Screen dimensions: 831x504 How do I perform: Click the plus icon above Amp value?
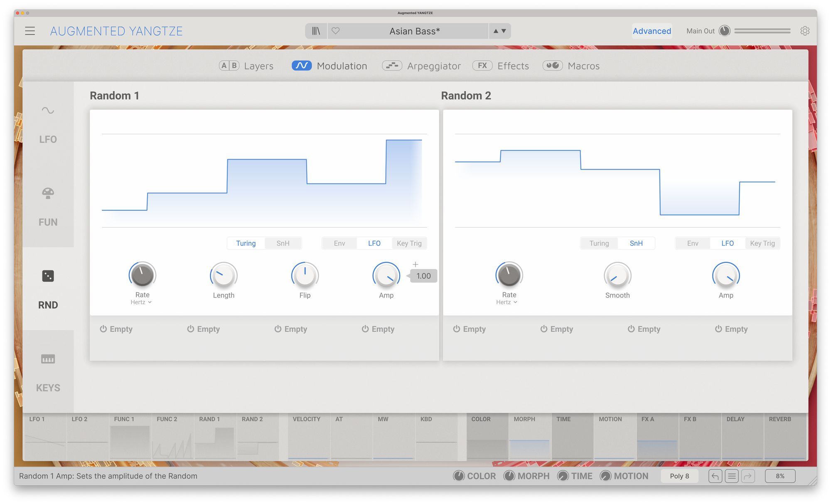click(415, 264)
